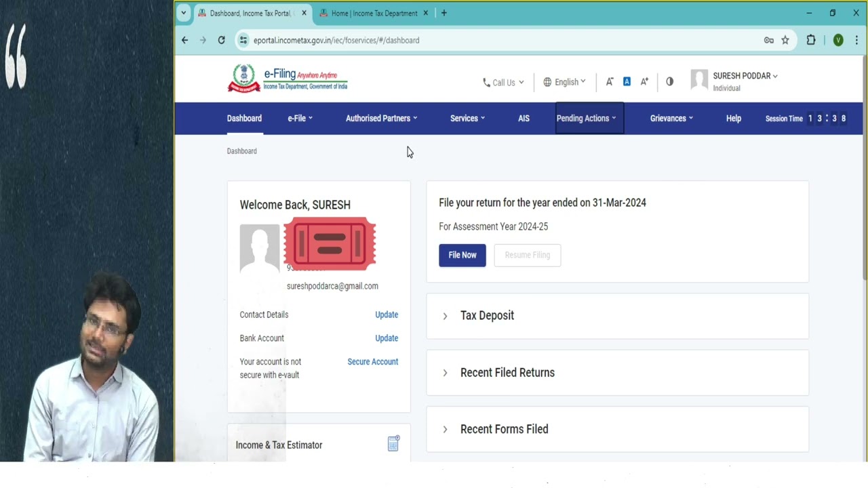Click Update next to Bank Account
This screenshot has height=488, width=868.
[387, 338]
